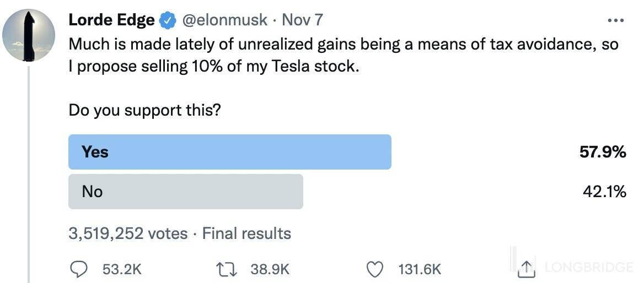Screen dimensions: 644x283
Task: Click the 42.1% poll result
Action: (604, 192)
